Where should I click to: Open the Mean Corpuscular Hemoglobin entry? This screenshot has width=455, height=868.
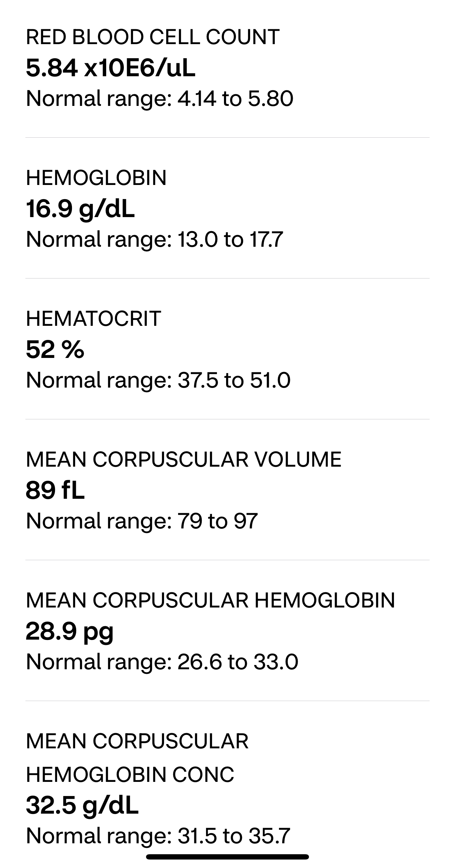[227, 631]
